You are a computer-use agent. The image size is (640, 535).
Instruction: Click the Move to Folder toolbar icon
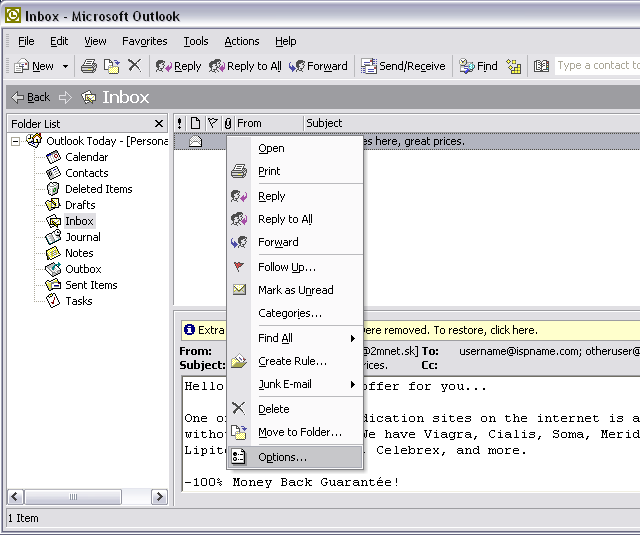point(111,66)
